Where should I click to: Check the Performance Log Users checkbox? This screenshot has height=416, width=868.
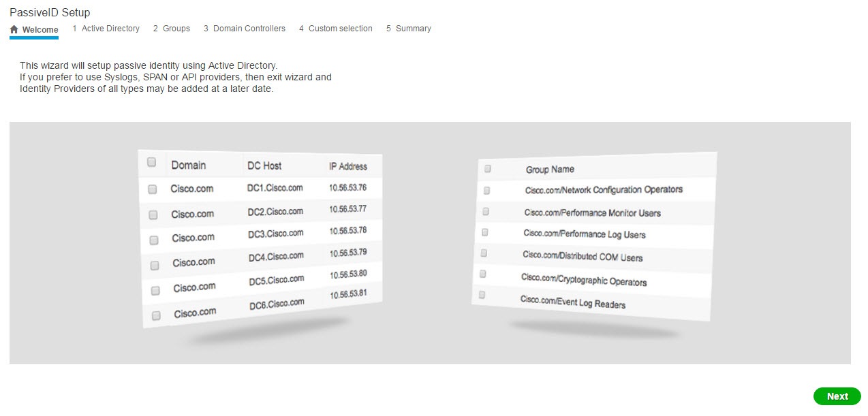(x=484, y=231)
